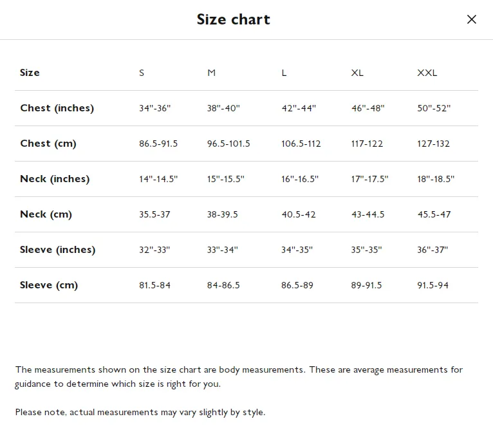Select the XL size column header
This screenshot has height=448, width=493.
357,73
